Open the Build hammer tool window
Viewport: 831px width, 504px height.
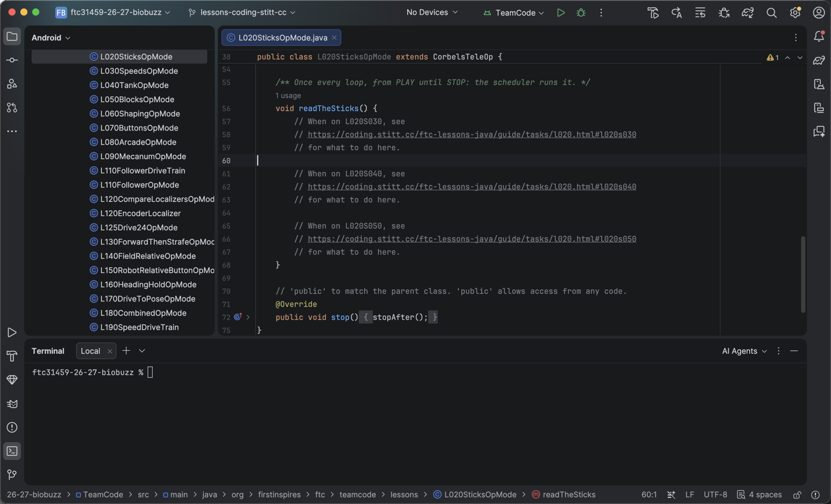coord(12,356)
